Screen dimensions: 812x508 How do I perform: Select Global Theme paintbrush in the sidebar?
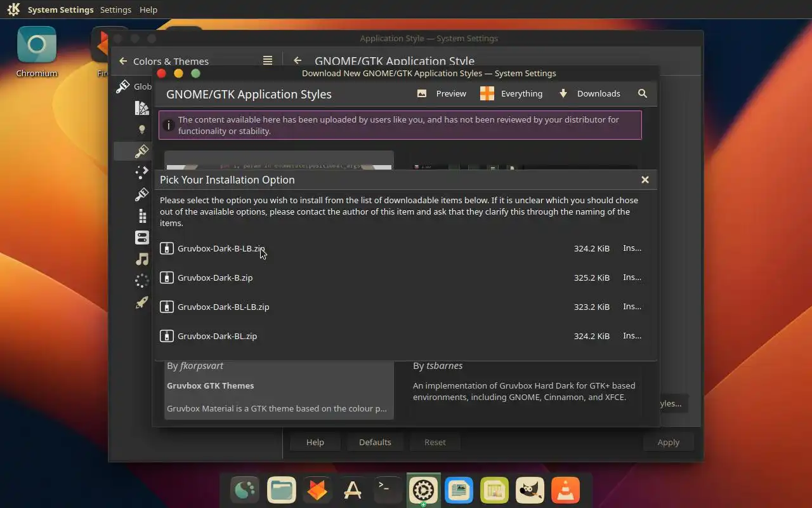click(x=123, y=86)
